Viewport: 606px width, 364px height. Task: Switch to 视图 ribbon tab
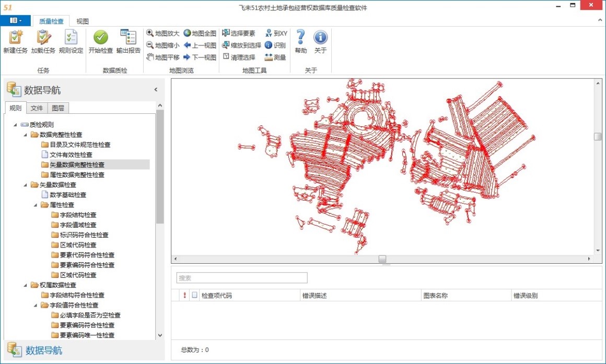click(x=83, y=21)
